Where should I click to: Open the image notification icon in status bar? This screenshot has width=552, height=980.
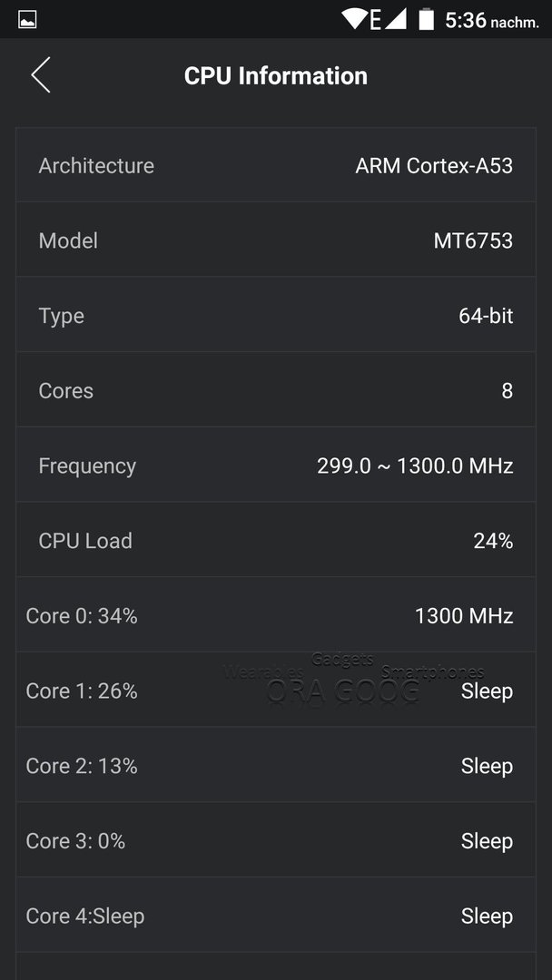27,19
